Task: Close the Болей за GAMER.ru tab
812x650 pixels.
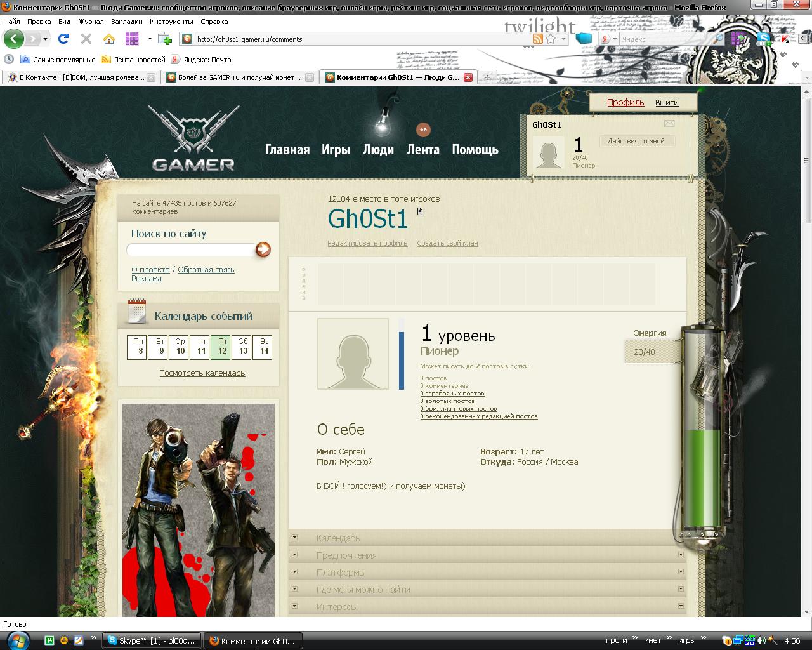Action: coord(310,77)
